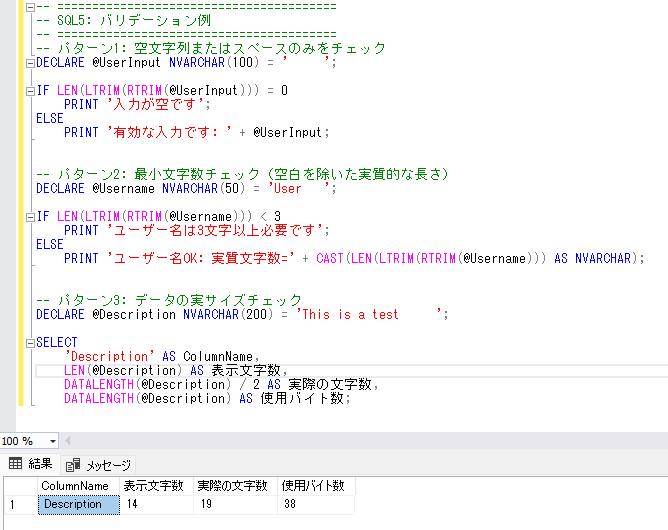The image size is (668, 530).
Task: Collapse the DECLARE @UserInput block
Action: (x=27, y=62)
